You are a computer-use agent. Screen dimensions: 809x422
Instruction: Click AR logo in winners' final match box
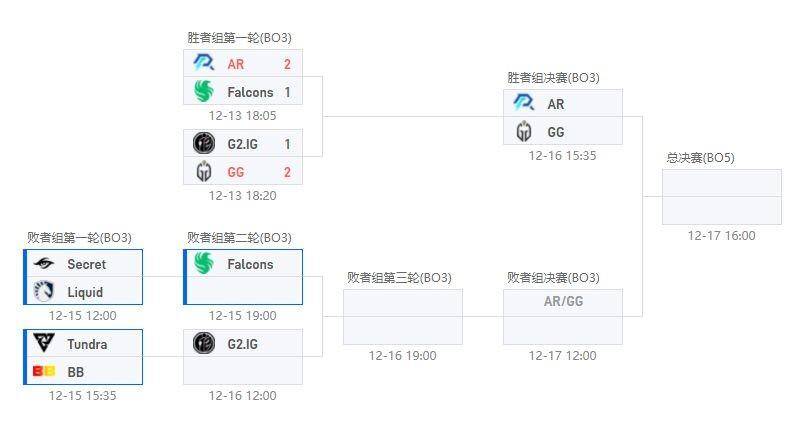[x=523, y=104]
